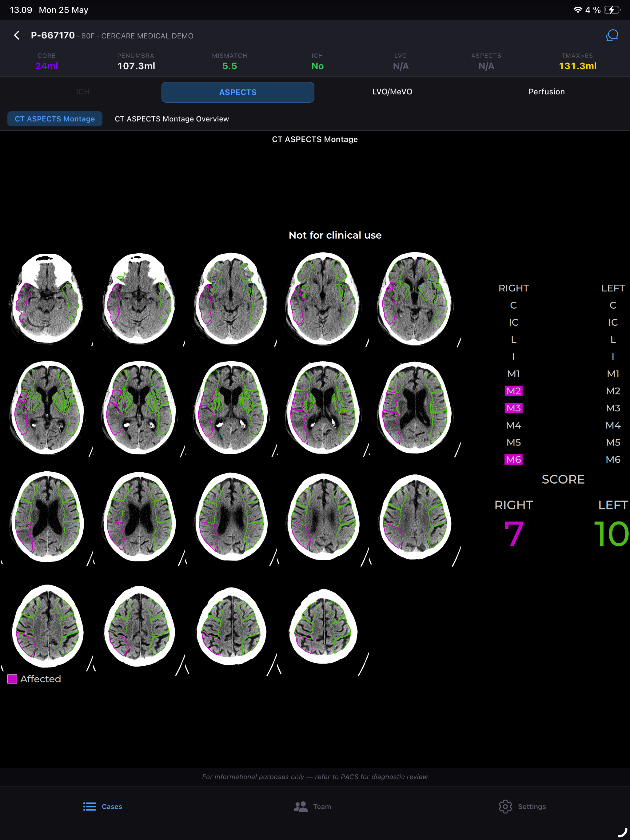Tap the Team label in bottom bar
The width and height of the screenshot is (630, 840).
coord(322,806)
